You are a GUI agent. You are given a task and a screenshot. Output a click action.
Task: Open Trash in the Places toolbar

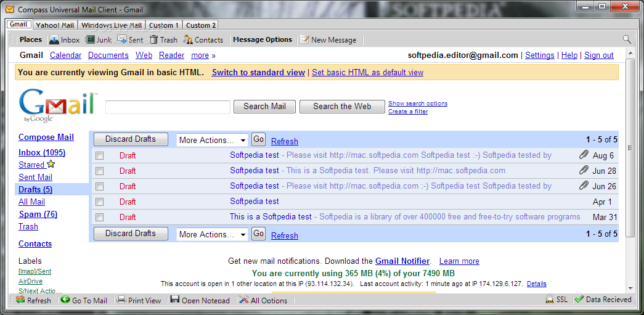click(x=163, y=40)
